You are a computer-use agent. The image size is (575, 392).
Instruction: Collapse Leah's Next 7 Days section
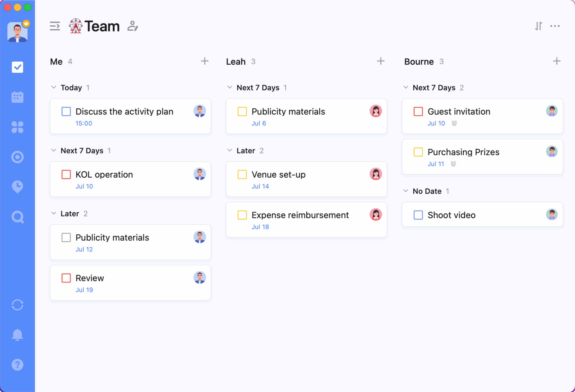[230, 88]
